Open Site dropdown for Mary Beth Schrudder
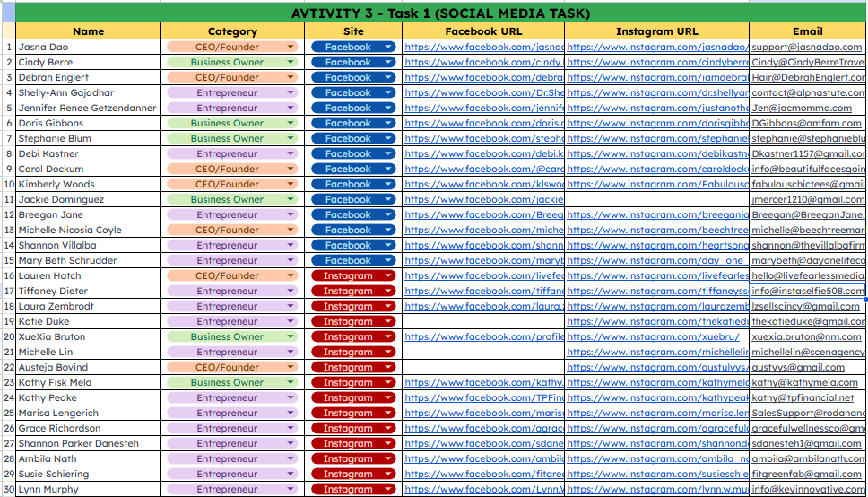Screen dimensions: 868x497 [388, 260]
